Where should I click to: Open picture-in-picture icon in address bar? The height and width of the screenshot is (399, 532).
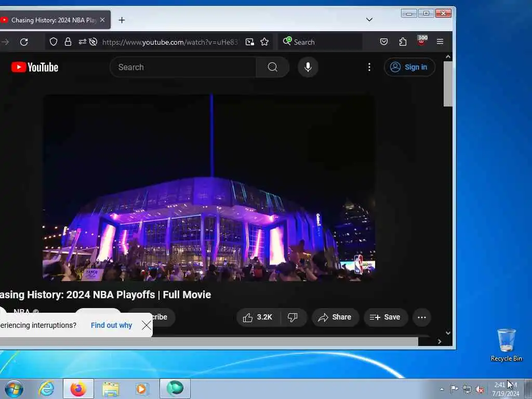(x=250, y=42)
